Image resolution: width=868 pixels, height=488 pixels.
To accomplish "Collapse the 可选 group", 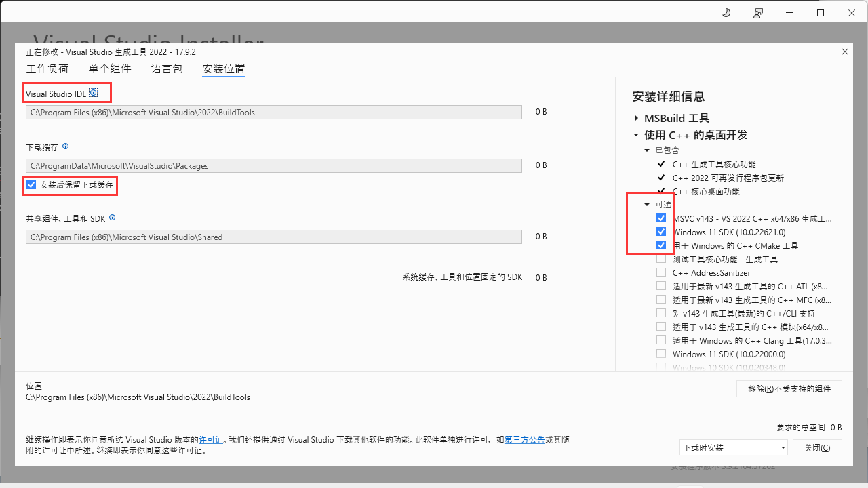I will pos(647,204).
